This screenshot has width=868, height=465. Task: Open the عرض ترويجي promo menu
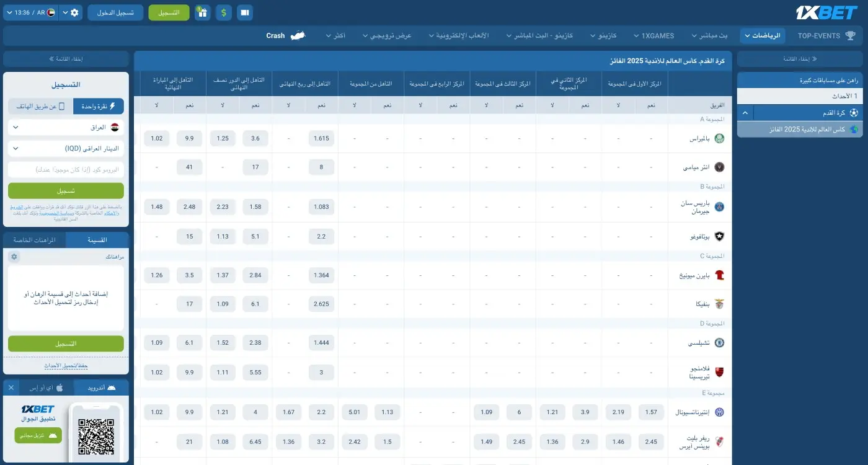387,36
